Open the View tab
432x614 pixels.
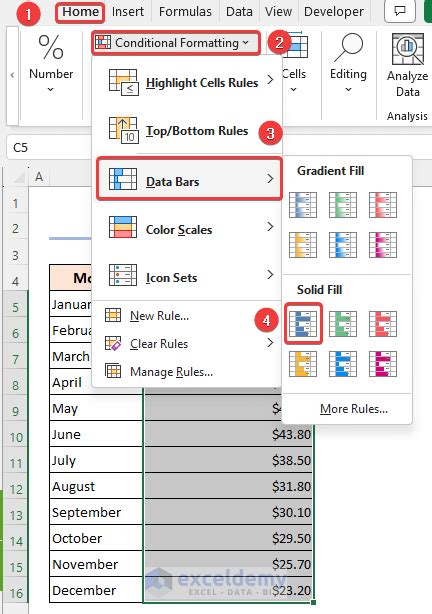(278, 12)
